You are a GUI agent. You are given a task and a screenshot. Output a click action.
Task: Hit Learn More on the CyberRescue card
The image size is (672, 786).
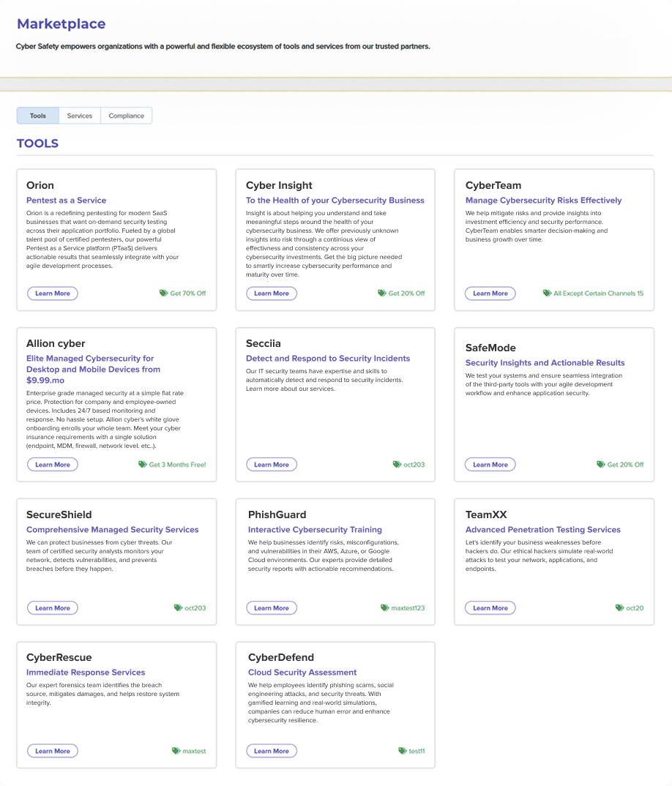(53, 751)
